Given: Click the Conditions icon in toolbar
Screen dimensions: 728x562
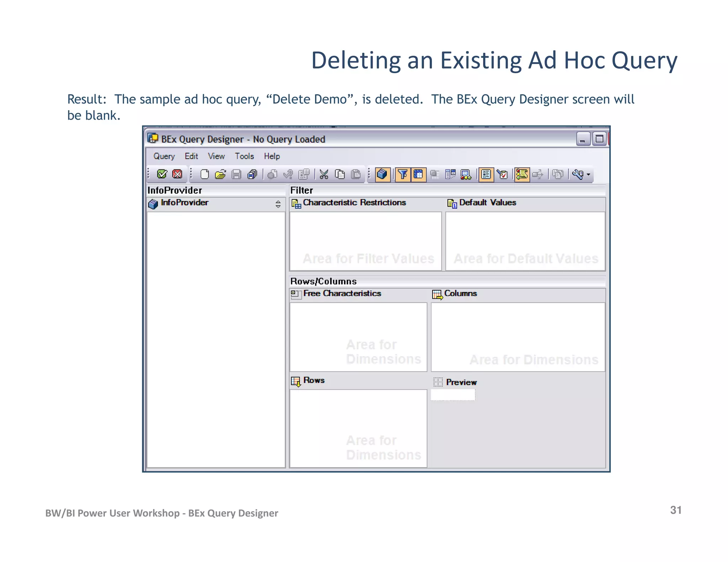Looking at the screenshot, I should [x=450, y=174].
